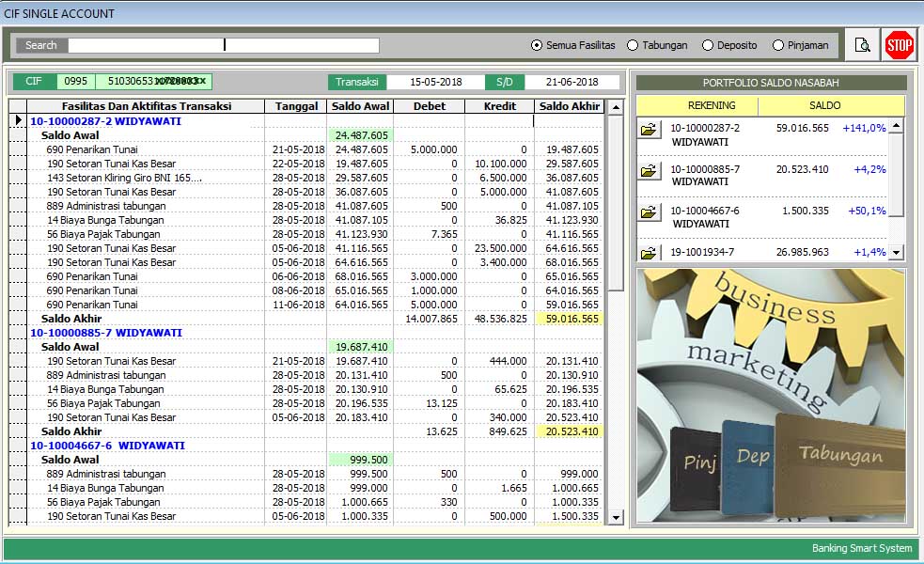This screenshot has height=564, width=924.
Task: Open the folder icon beside account 10-10004667-6
Action: tap(650, 210)
